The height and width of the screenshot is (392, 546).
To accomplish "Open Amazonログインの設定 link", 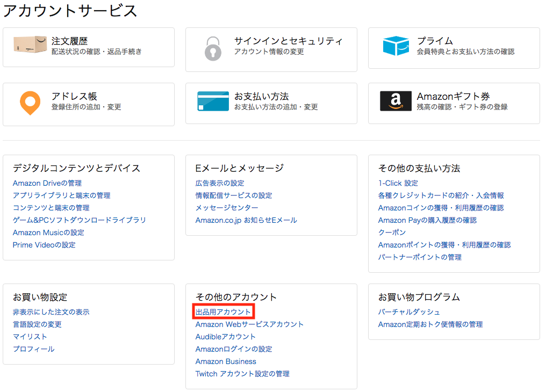I will [x=234, y=349].
